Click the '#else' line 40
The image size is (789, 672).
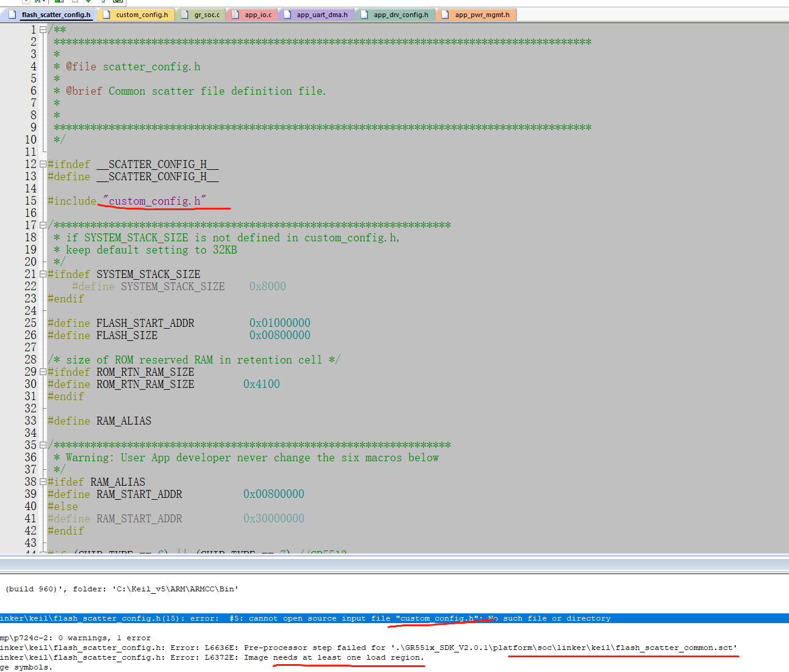63,506
